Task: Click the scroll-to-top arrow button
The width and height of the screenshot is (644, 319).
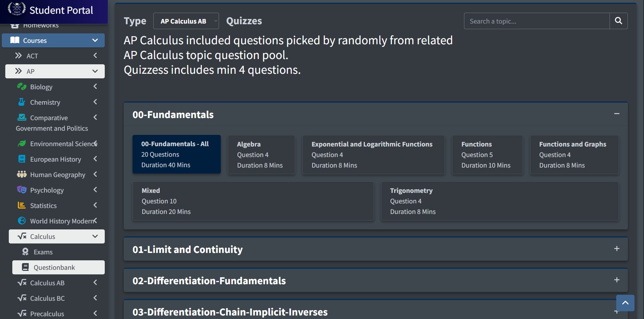Action: pos(625,303)
